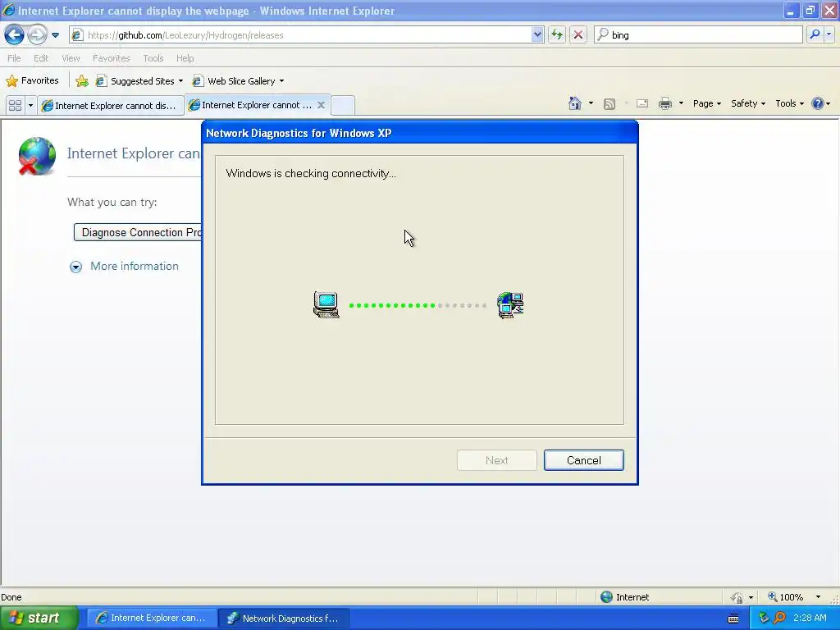Click Diagnose Connection Problems button
The image size is (840, 630).
[x=138, y=232]
